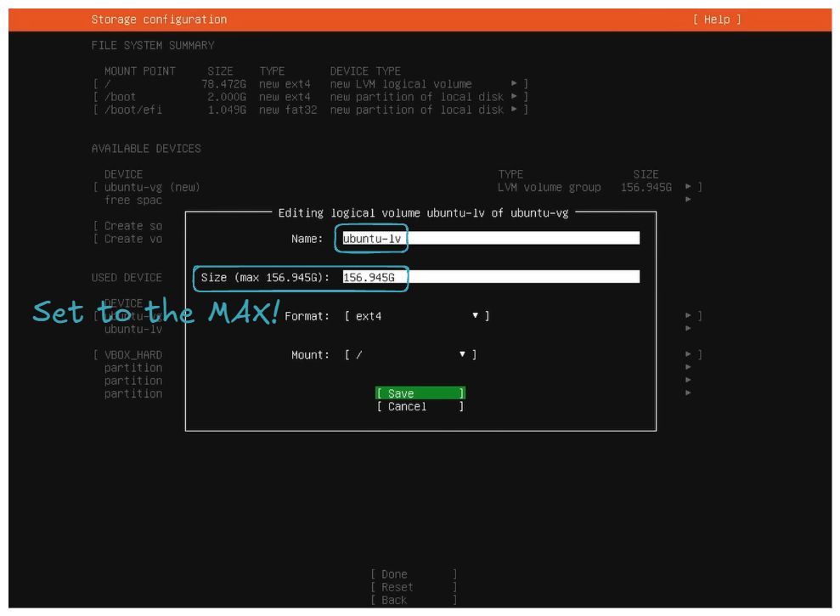Viewport: 840px width, 616px height.
Task: Click the Name field containing ubuntu-lv
Action: (490, 239)
